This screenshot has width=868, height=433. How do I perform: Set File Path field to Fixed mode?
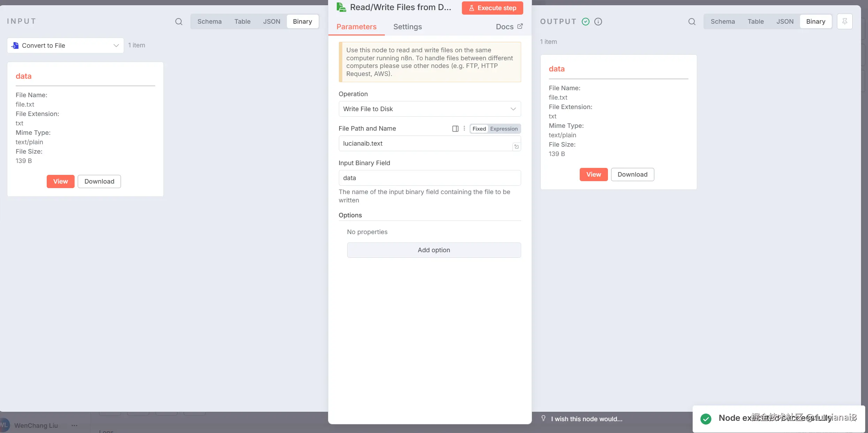tap(479, 129)
